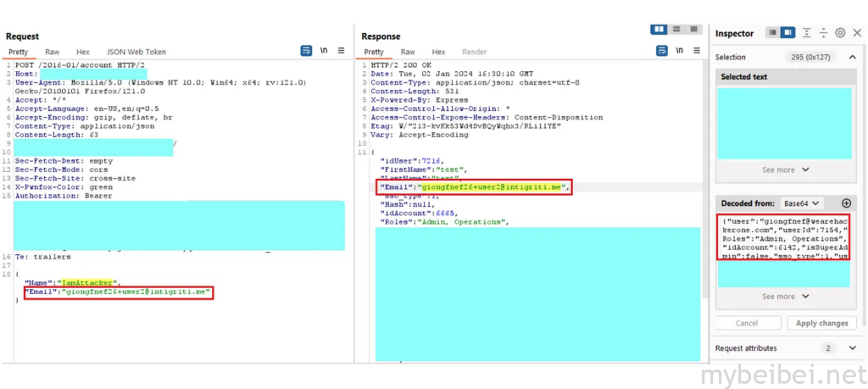
Task: Select top-bottom stacked layout view
Action: tap(676, 30)
